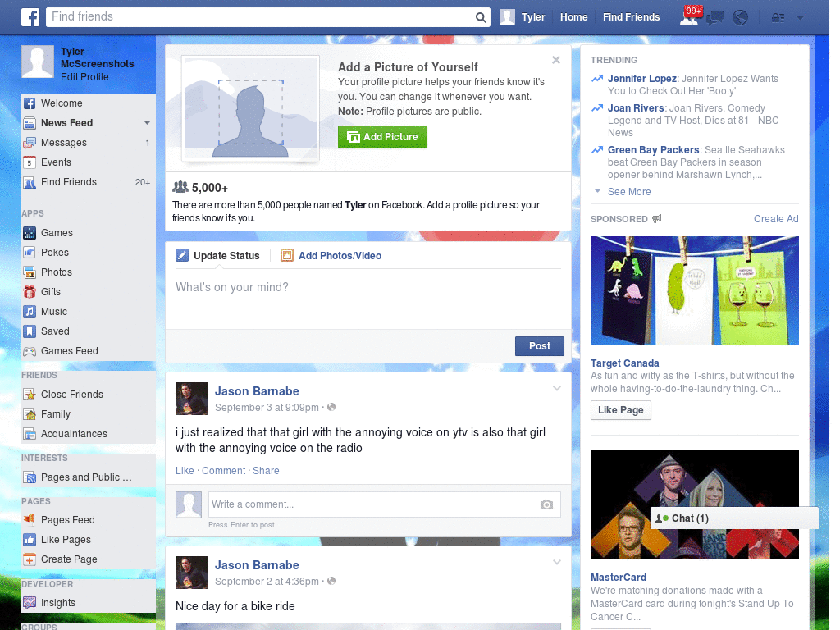Click the Messages sidebar icon
Image resolution: width=840 pixels, height=630 pixels.
pos(30,143)
